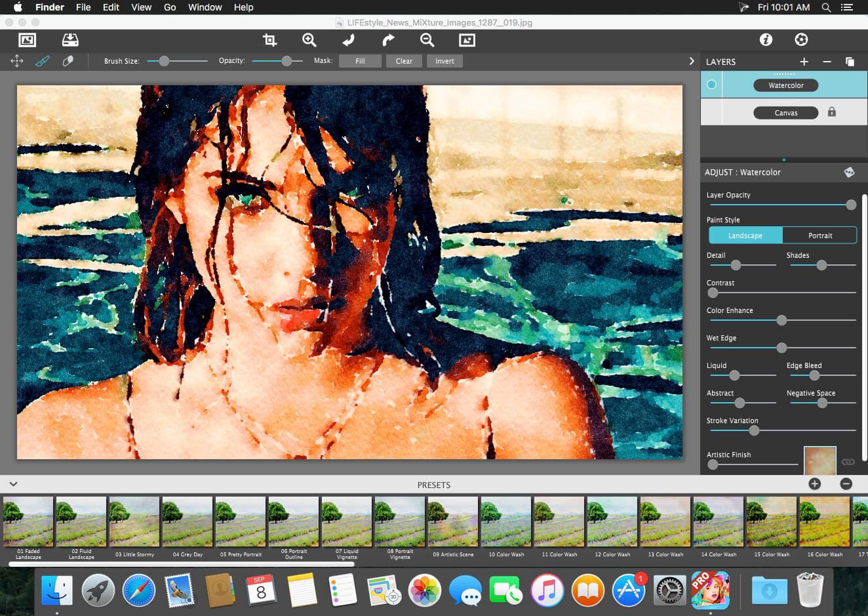This screenshot has height=616, width=868.
Task: Remove preset with the minus icon
Action: point(846,483)
